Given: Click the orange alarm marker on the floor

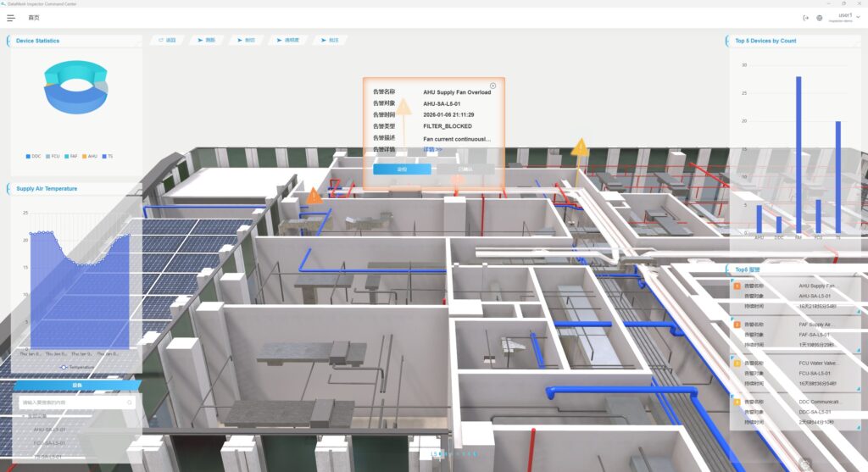Looking at the screenshot, I should [314, 196].
